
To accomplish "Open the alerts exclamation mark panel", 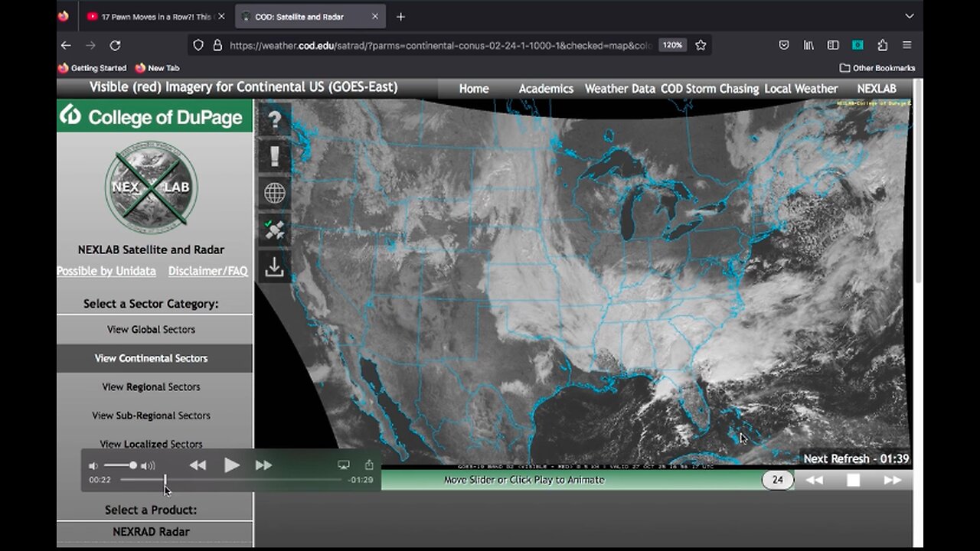I will tap(274, 156).
